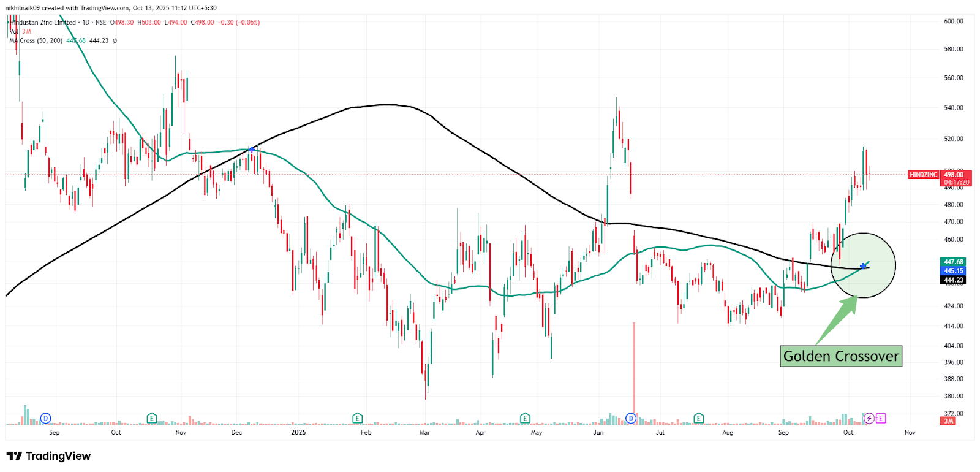Click the dividend 'D' marker in June

point(631,419)
